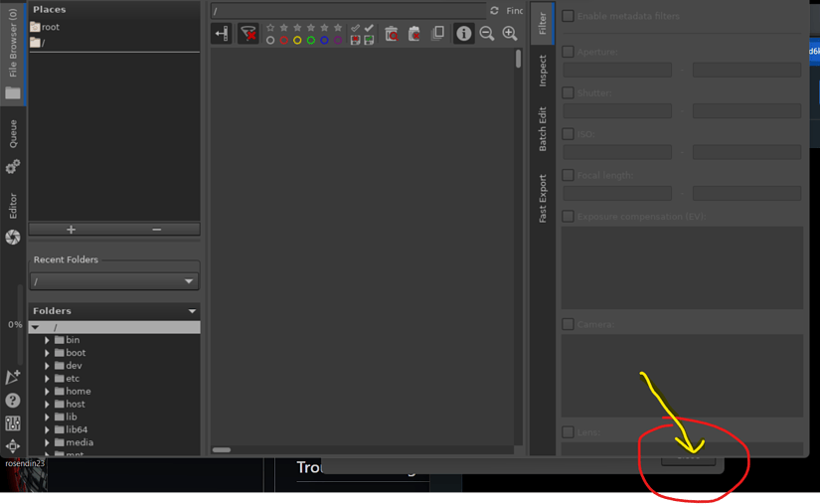The height and width of the screenshot is (504, 820).
Task: Click the zoom in thumbnails icon
Action: coord(510,34)
